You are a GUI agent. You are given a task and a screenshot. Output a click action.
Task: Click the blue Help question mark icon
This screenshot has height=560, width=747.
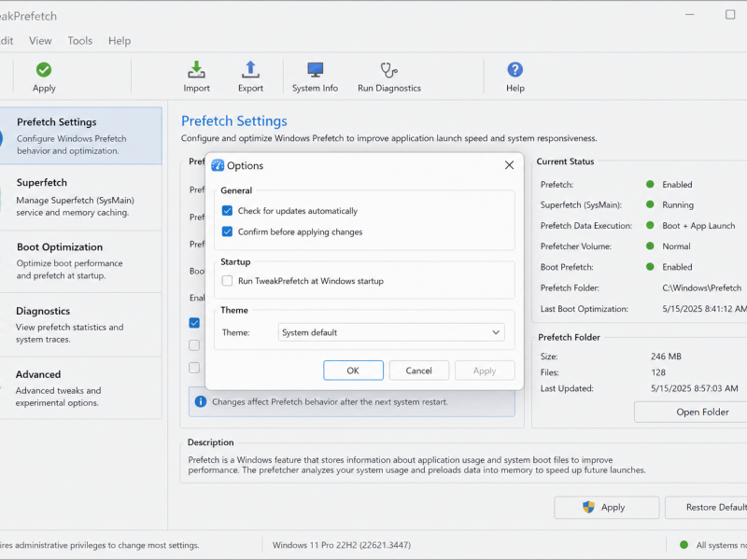[x=515, y=70]
